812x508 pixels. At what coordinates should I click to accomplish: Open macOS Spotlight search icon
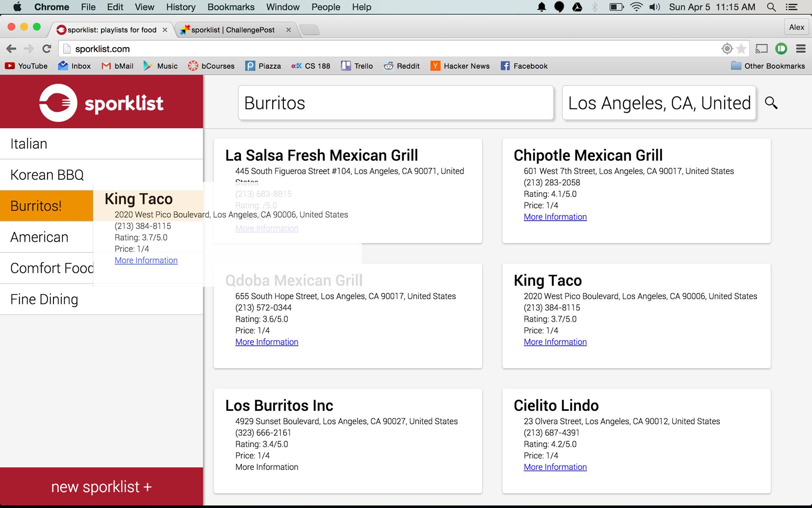click(x=771, y=7)
